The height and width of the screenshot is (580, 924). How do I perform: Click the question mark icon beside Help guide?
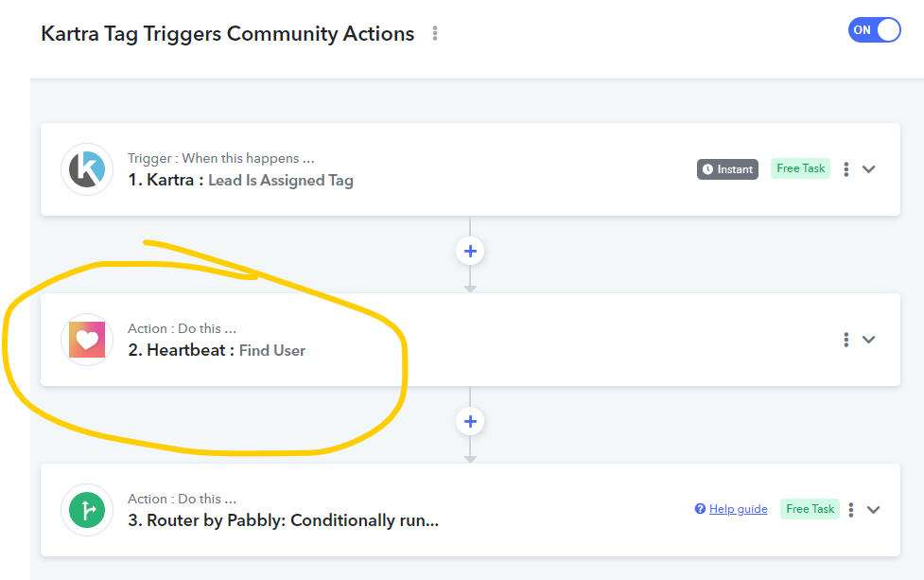[x=700, y=509]
